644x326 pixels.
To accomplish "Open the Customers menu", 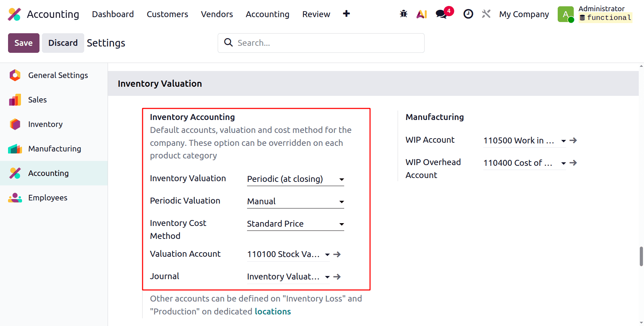I will (x=167, y=14).
